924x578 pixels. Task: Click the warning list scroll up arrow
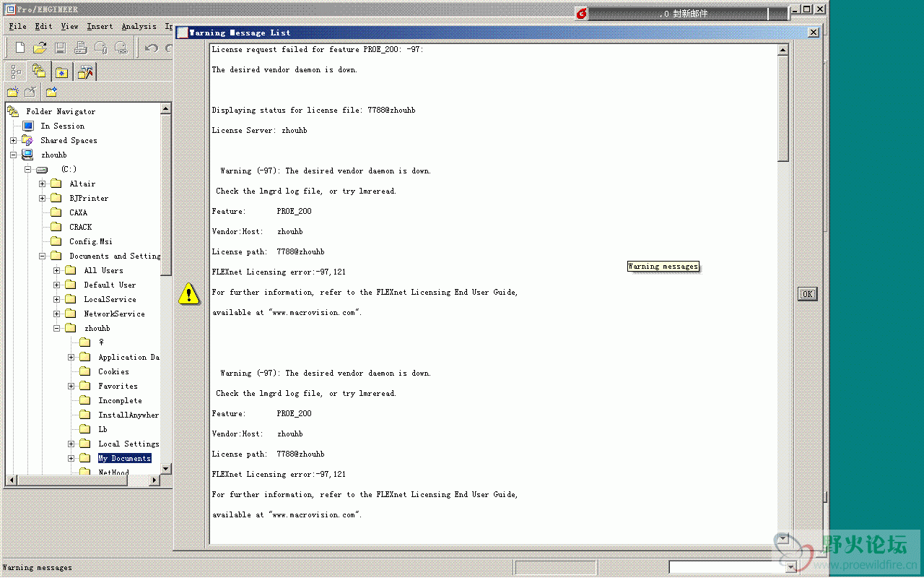[783, 50]
